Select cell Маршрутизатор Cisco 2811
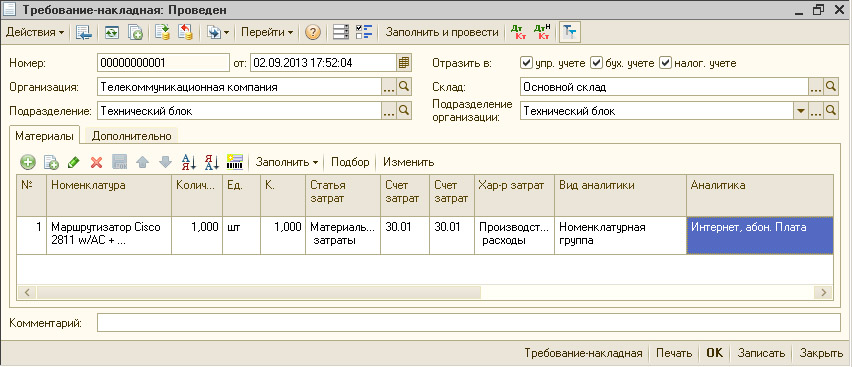852x367 pixels. [109, 235]
